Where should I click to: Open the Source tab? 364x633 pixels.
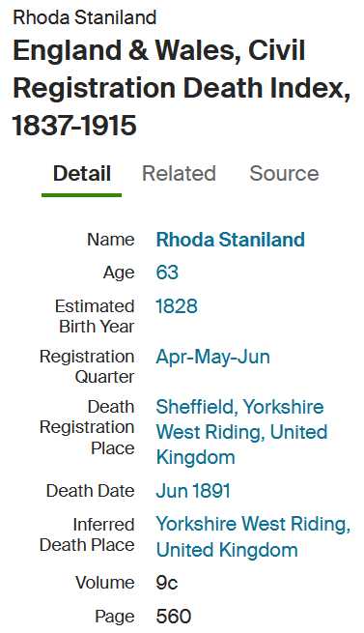pos(284,174)
